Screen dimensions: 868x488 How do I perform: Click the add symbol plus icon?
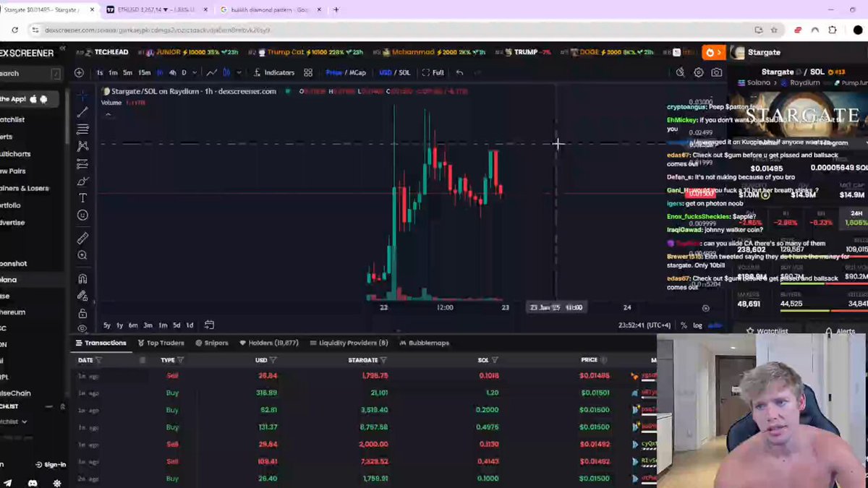tap(79, 72)
